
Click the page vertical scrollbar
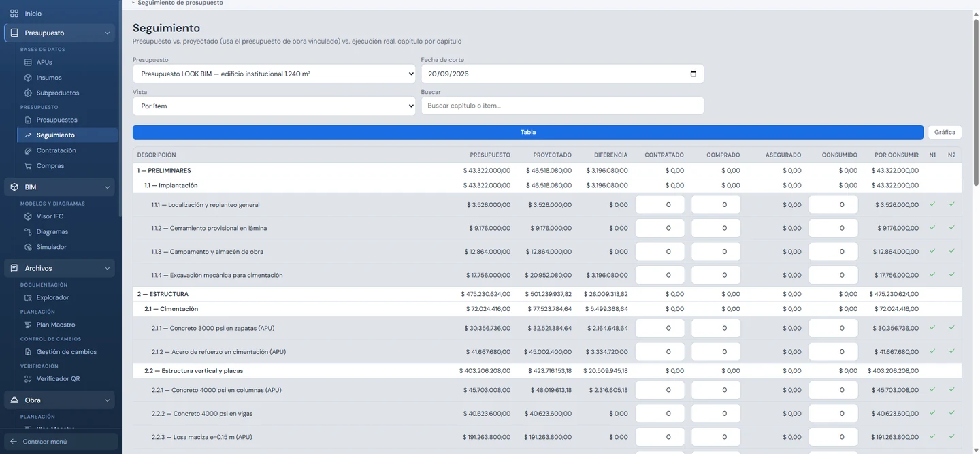(976, 102)
